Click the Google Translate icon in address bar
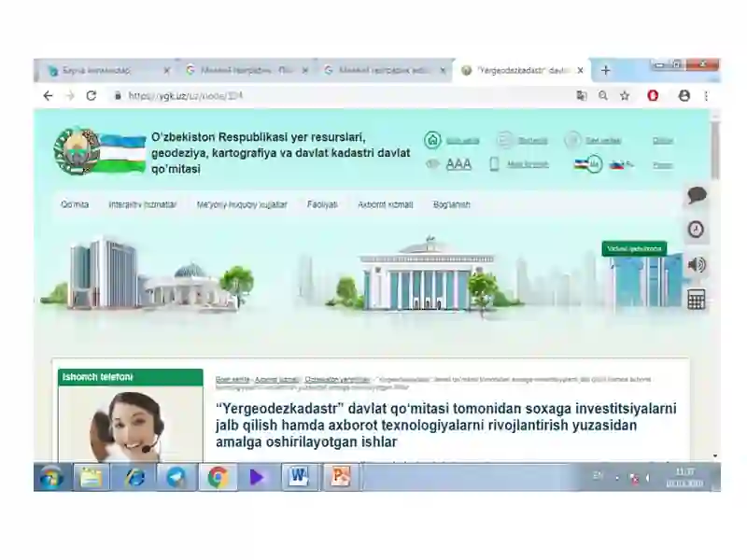 pyautogui.click(x=581, y=96)
